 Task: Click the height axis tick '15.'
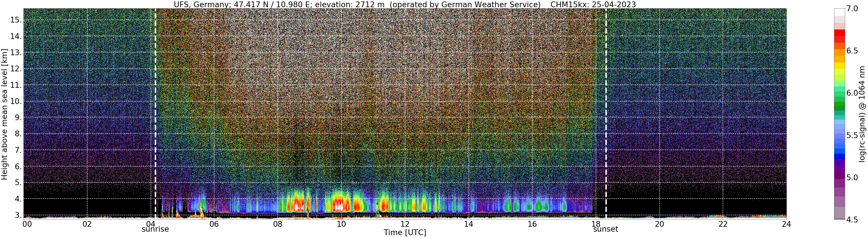[x=16, y=20]
